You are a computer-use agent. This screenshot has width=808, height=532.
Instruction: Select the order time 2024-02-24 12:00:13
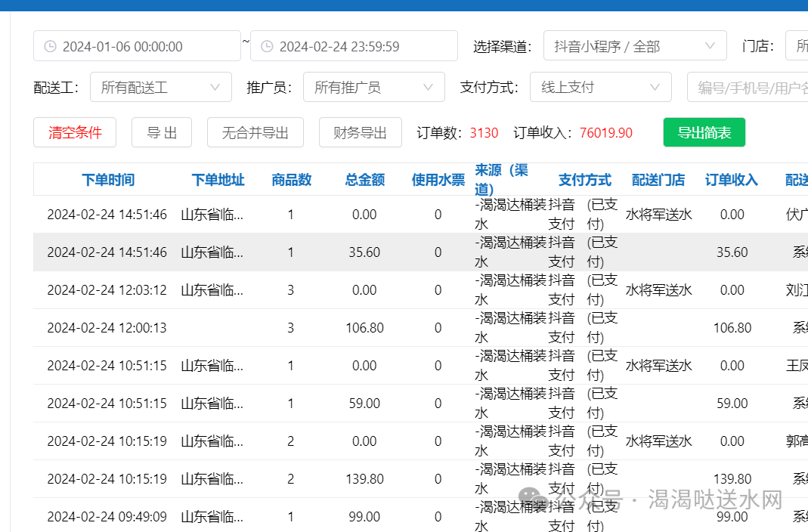pos(107,327)
